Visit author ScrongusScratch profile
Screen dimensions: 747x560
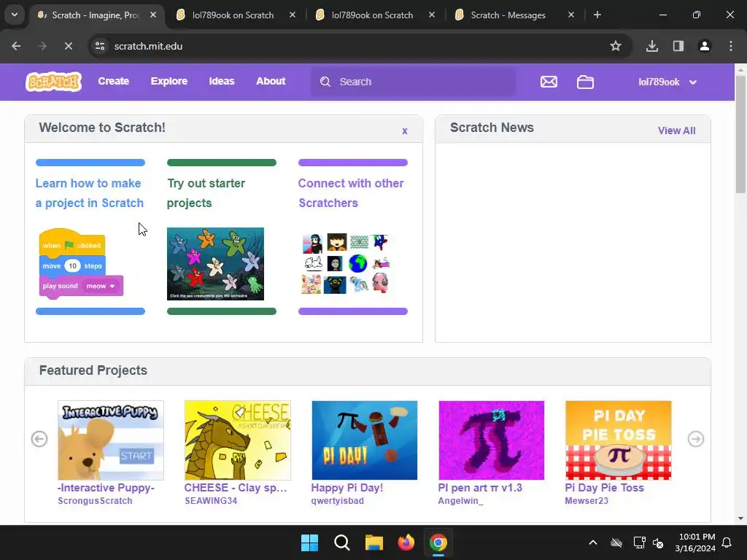click(95, 501)
